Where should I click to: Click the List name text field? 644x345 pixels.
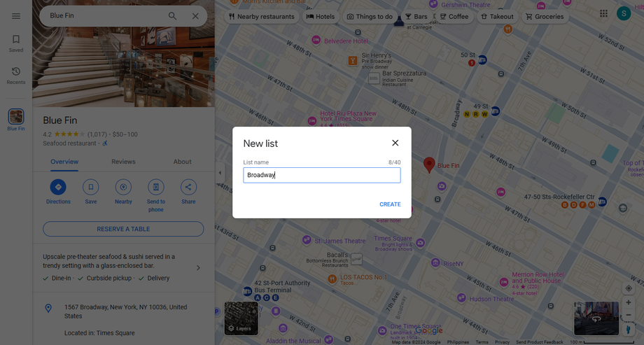point(321,175)
